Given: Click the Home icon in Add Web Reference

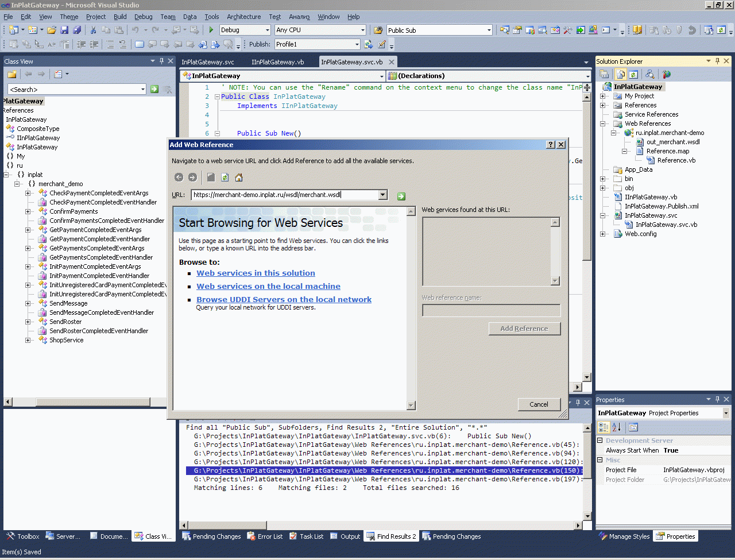Looking at the screenshot, I should (239, 177).
